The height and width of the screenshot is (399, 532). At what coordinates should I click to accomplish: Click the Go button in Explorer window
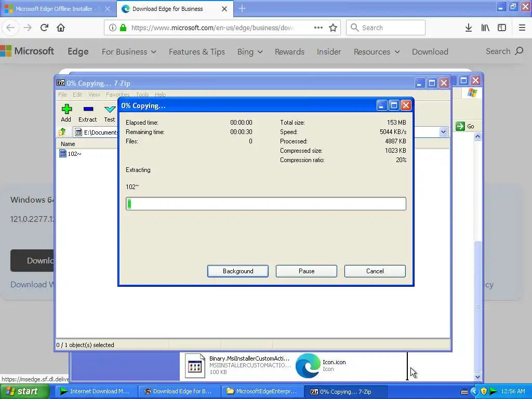point(465,126)
